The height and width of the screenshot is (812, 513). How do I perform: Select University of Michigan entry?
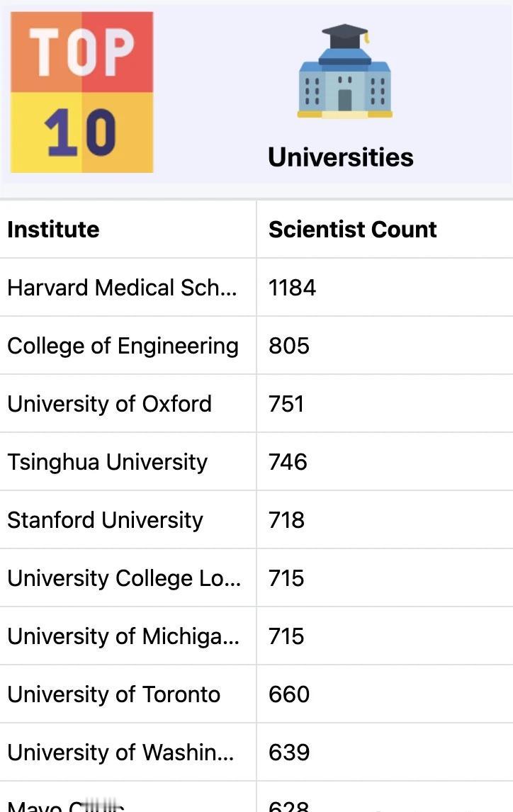pos(123,636)
